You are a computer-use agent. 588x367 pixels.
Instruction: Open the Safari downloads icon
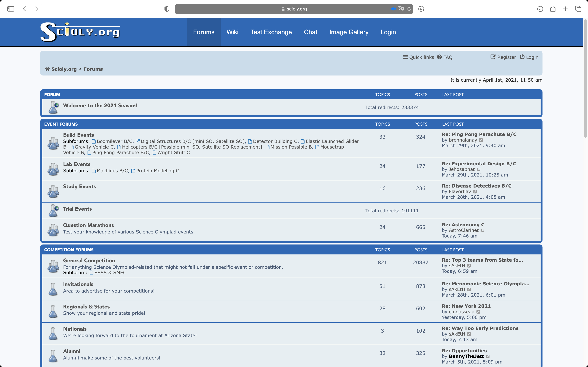point(540,9)
